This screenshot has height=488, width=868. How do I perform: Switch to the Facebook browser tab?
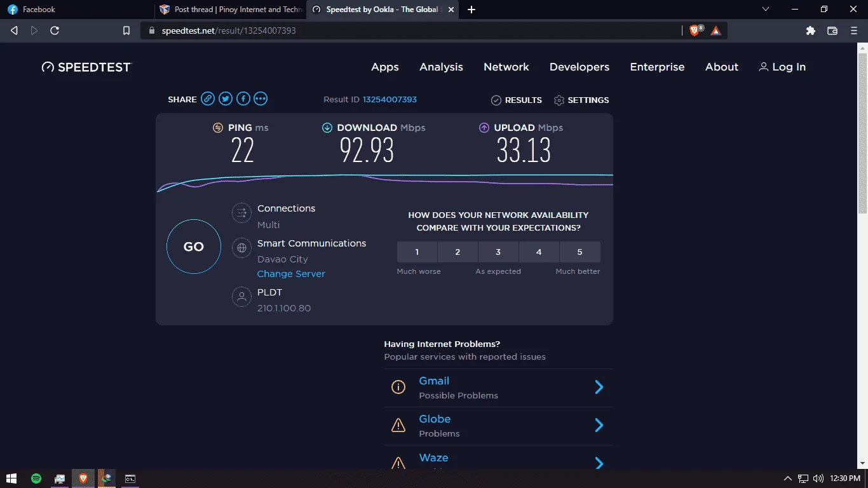coord(76,10)
